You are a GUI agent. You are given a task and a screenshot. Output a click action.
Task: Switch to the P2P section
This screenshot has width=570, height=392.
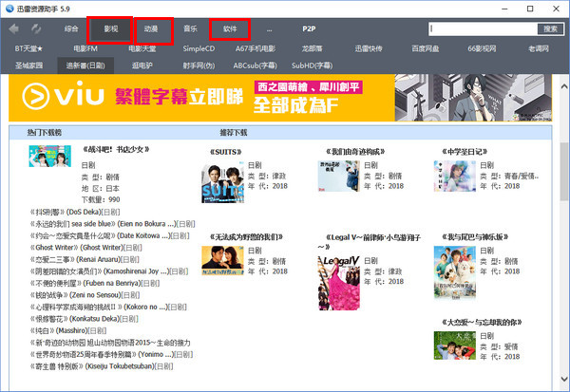point(309,28)
